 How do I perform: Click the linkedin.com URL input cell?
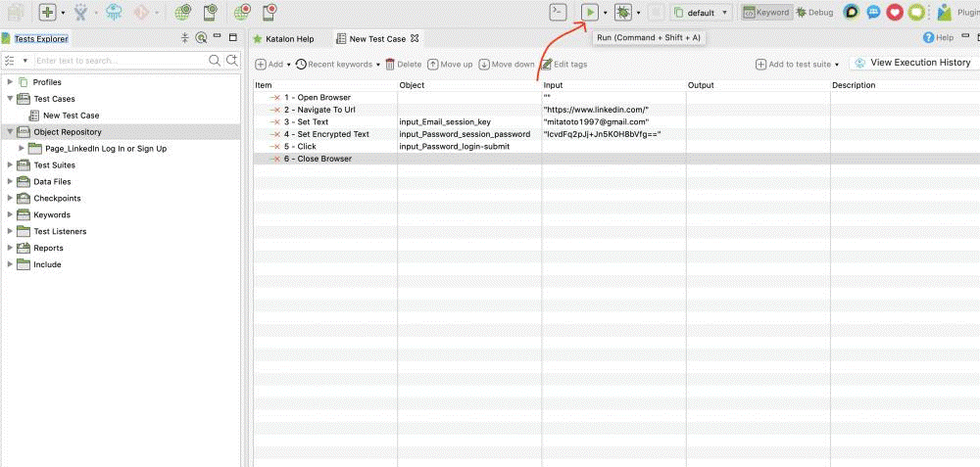613,110
